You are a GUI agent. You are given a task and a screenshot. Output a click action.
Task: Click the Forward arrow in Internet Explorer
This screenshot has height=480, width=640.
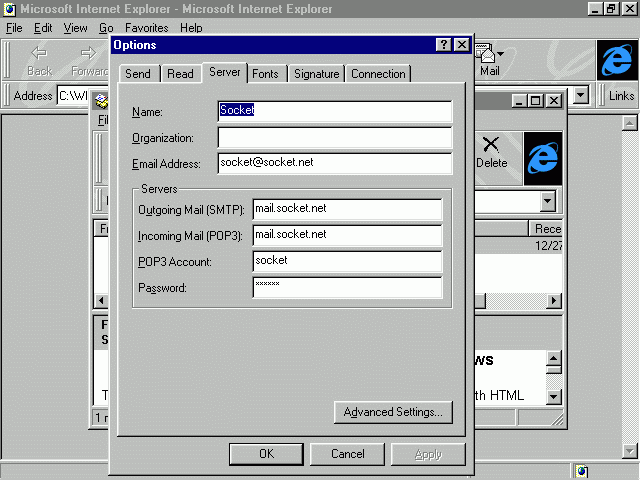click(x=88, y=53)
